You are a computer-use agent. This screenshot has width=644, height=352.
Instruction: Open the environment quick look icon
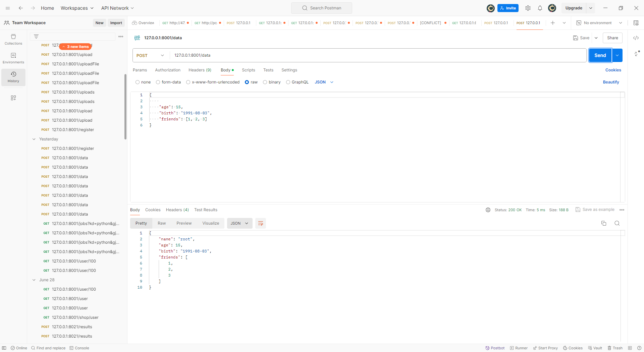click(x=636, y=23)
